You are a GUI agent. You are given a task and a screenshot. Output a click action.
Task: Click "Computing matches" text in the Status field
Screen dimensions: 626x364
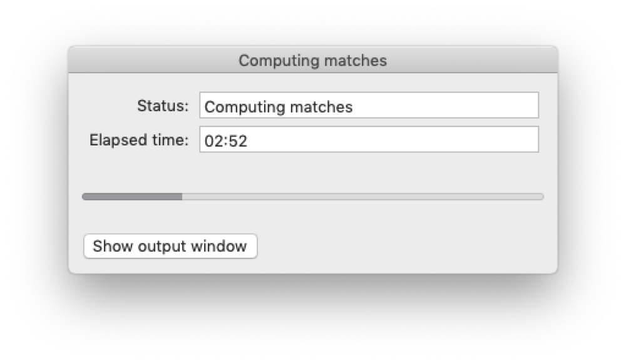coord(279,107)
